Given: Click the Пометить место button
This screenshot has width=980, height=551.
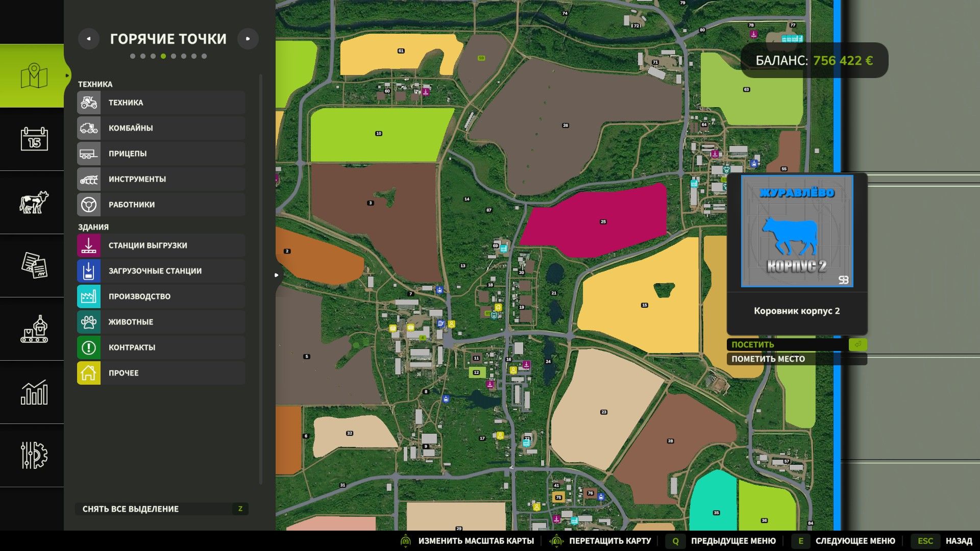Looking at the screenshot, I should (797, 359).
